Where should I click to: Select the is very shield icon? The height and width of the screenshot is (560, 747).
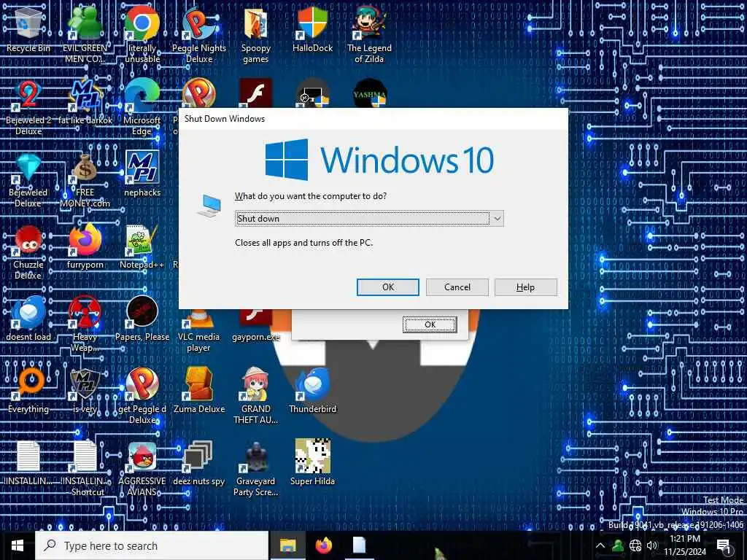[x=85, y=392]
